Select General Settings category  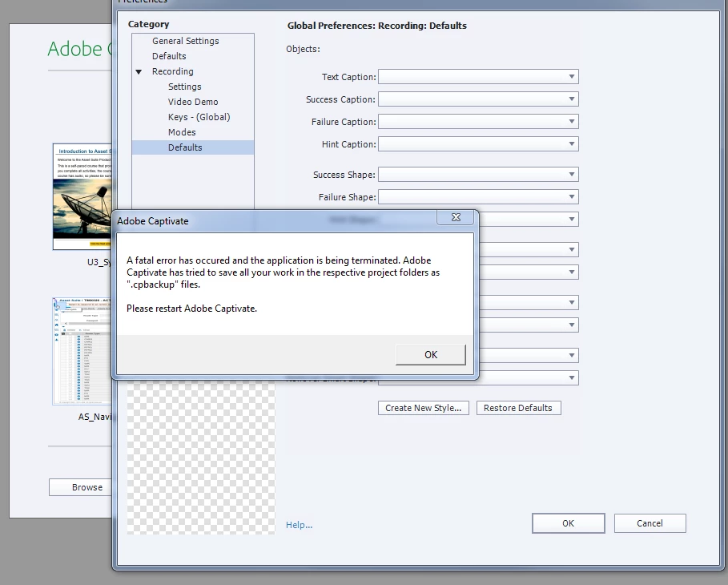[x=185, y=41]
